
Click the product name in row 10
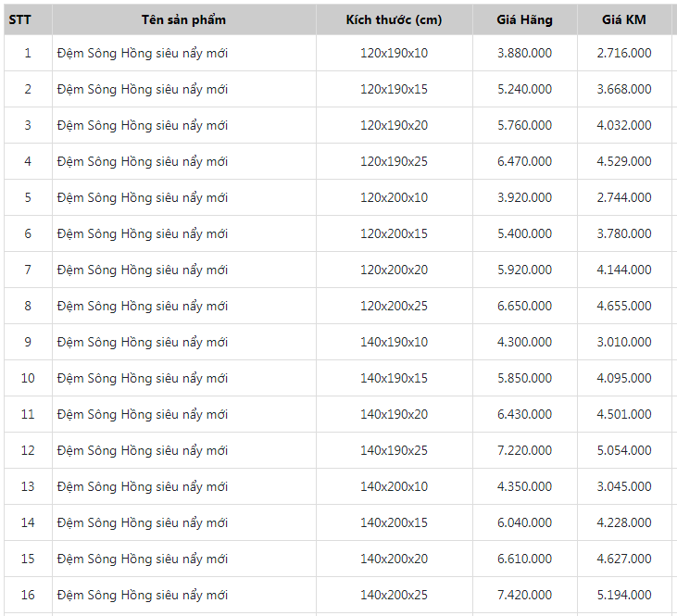click(142, 378)
